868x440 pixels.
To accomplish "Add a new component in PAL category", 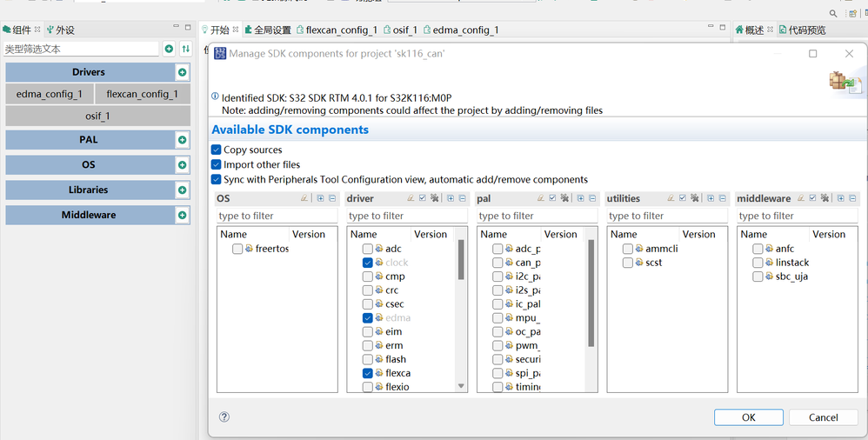I will pos(182,140).
